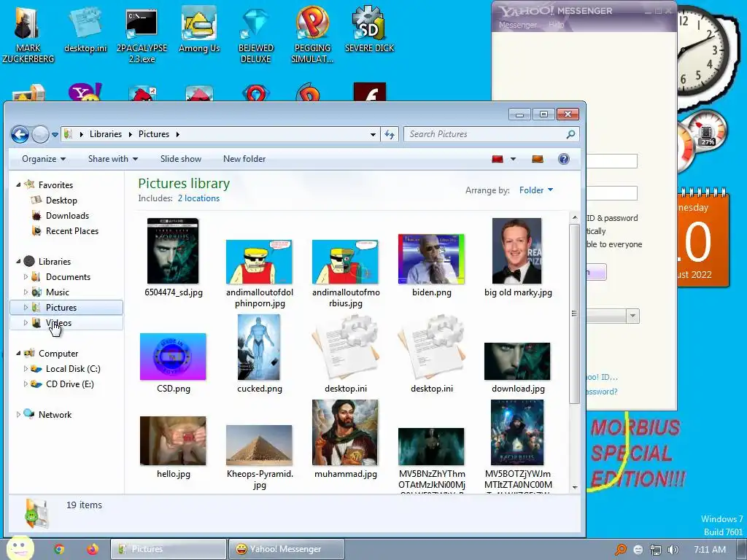This screenshot has width=747, height=560.
Task: Select the Among Us desktop icon
Action: pos(199,29)
